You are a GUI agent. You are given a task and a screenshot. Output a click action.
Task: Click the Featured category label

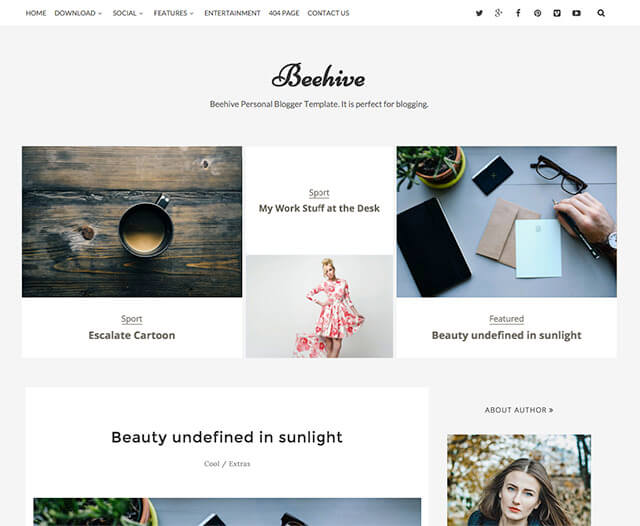(x=507, y=319)
